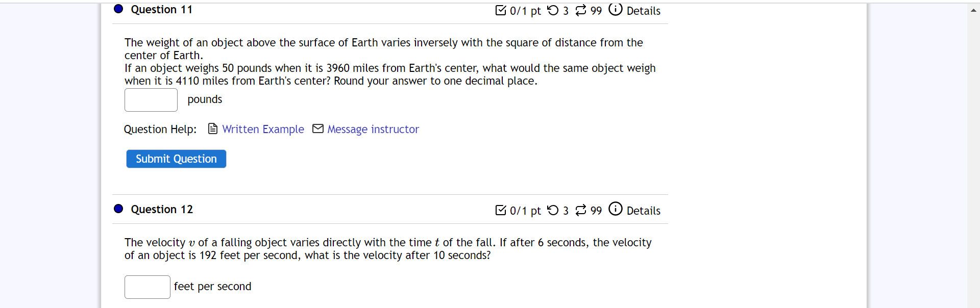Click the Message instructor envelope icon
The image size is (980, 308).
click(317, 129)
